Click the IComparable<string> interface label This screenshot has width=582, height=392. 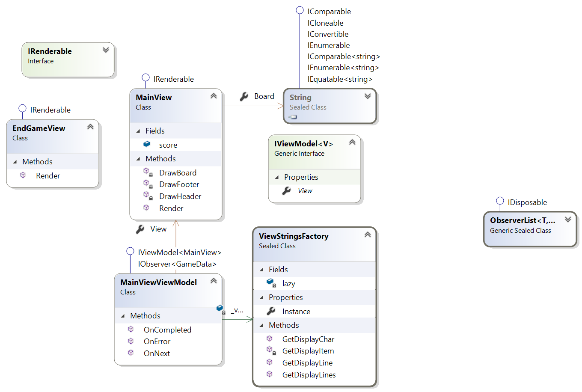coord(344,56)
